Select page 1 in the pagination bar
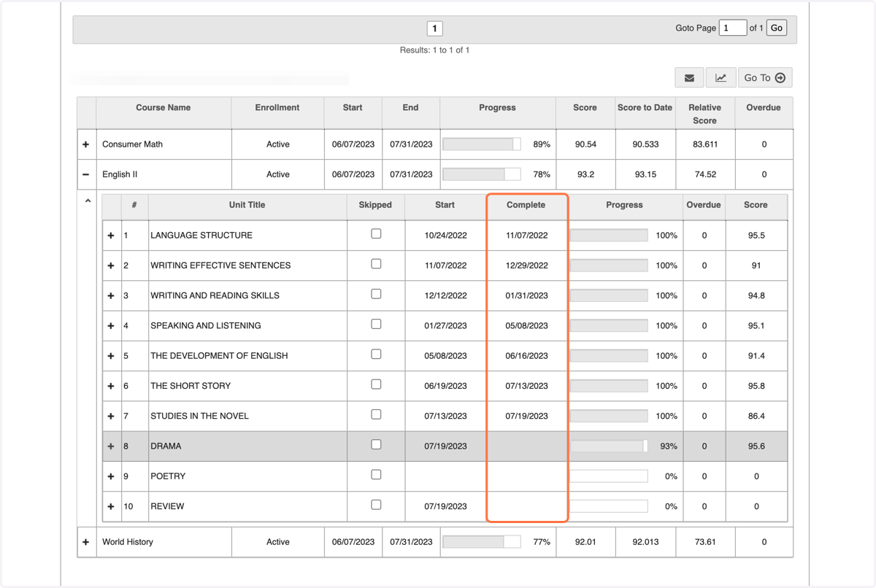 [434, 28]
